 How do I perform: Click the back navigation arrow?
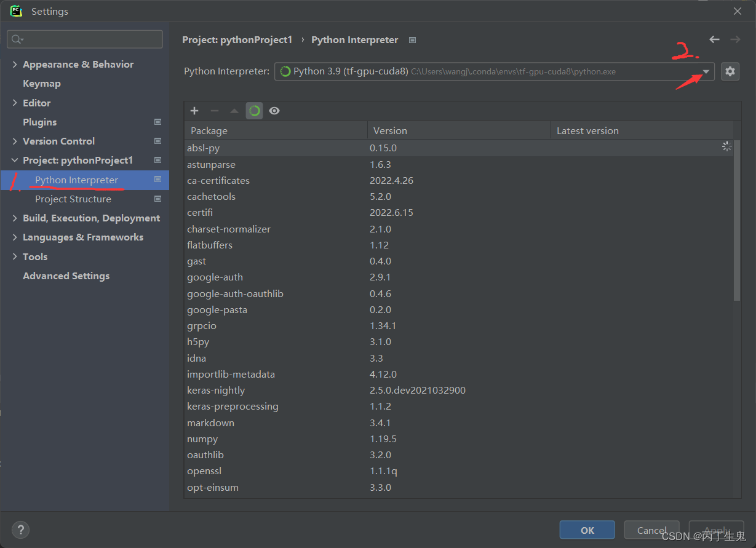[714, 39]
